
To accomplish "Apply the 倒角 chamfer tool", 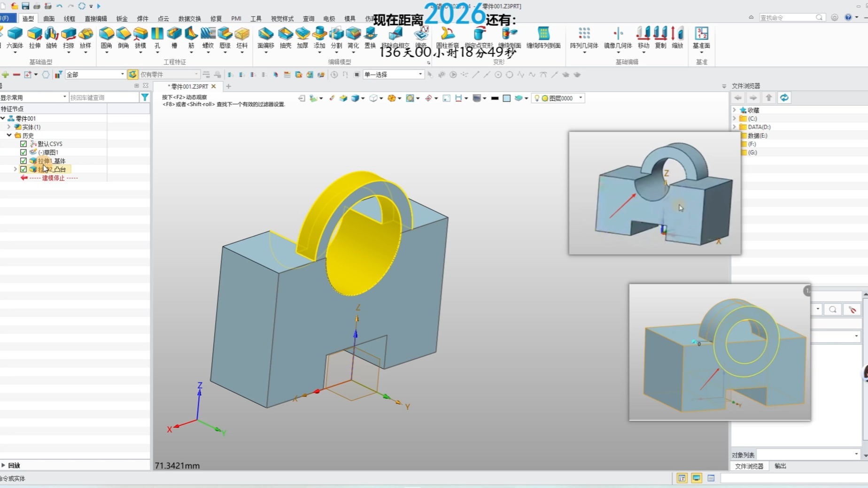I will (x=124, y=38).
